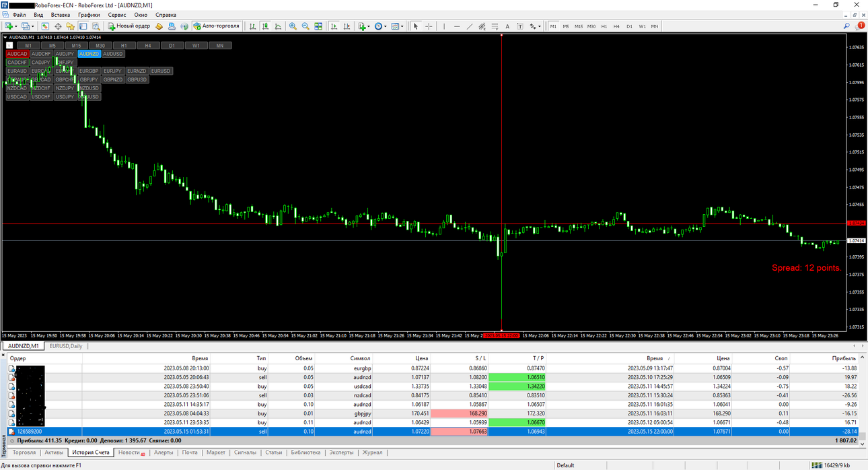The image size is (868, 470).
Task: Switch to the Торговля terminal tab
Action: (24, 452)
